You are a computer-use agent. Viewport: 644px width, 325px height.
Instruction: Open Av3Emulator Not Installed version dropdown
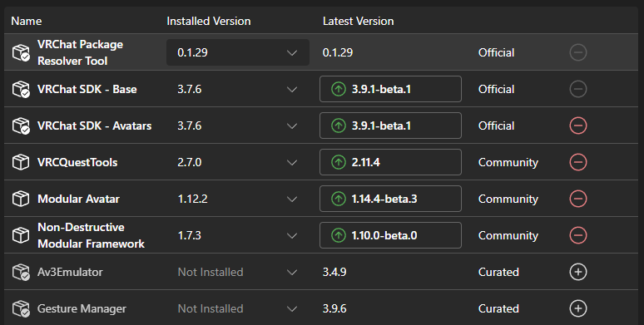tap(238, 272)
